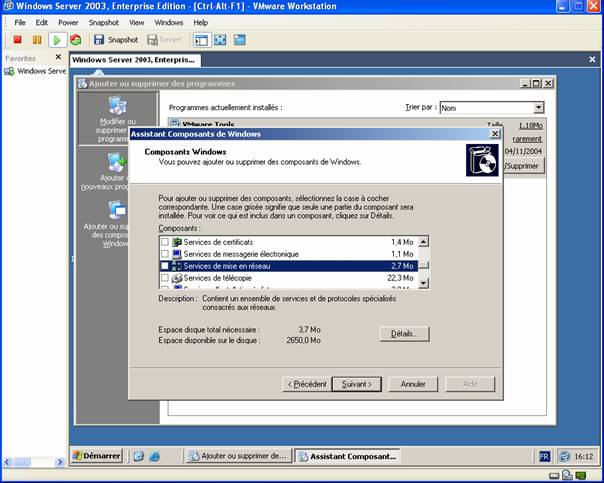Check Services de mise en réseau checkbox

click(164, 266)
